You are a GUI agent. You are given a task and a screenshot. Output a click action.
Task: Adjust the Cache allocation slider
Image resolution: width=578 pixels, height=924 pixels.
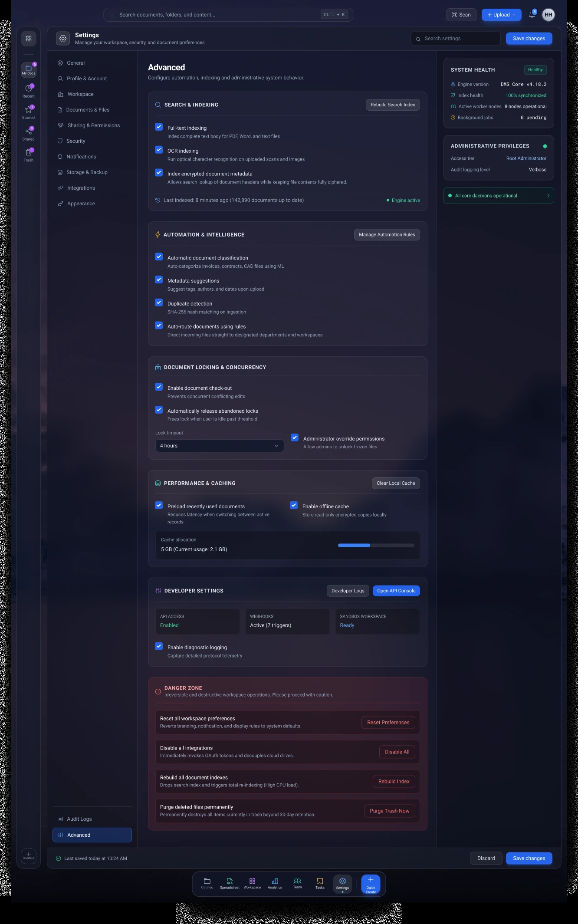(x=376, y=546)
